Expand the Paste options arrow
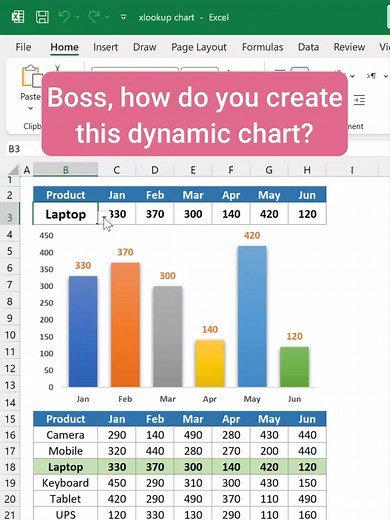This screenshot has height=520, width=390. (x=30, y=108)
